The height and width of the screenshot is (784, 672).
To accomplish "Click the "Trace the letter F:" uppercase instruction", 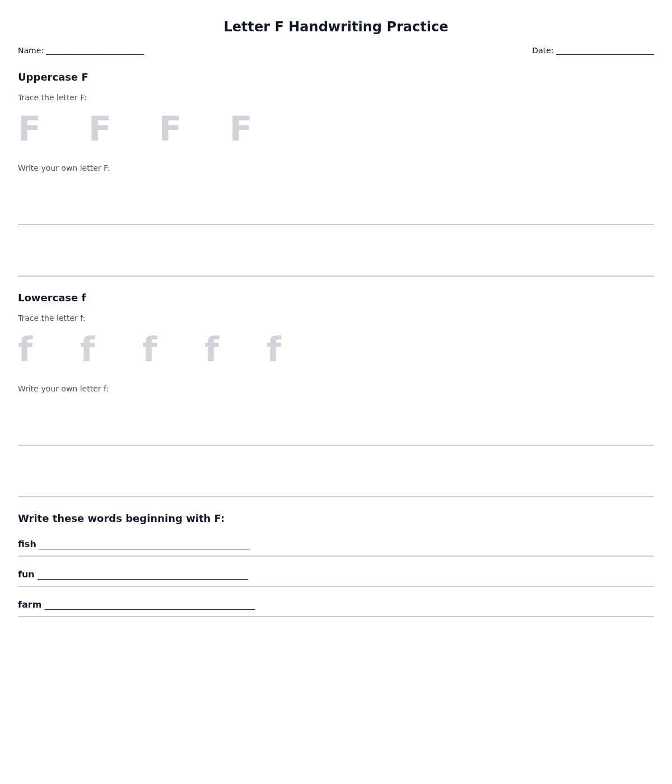I will click(52, 97).
